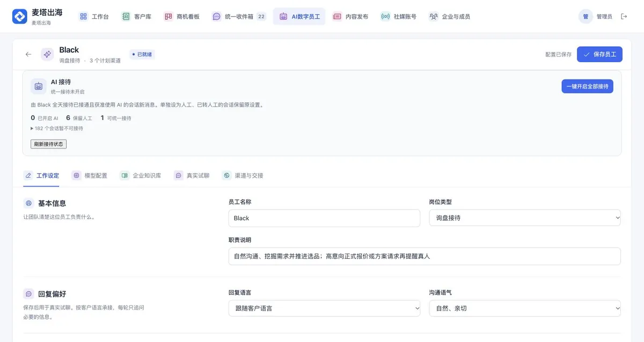Click the 管 administrator avatar
The image size is (644, 342).
point(586,17)
